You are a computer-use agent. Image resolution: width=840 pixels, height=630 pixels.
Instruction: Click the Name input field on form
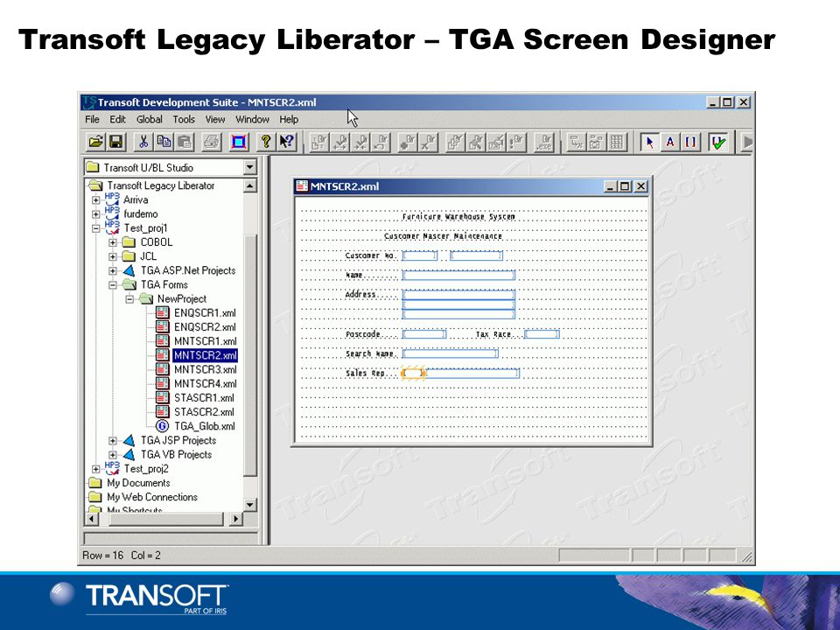click(x=458, y=276)
